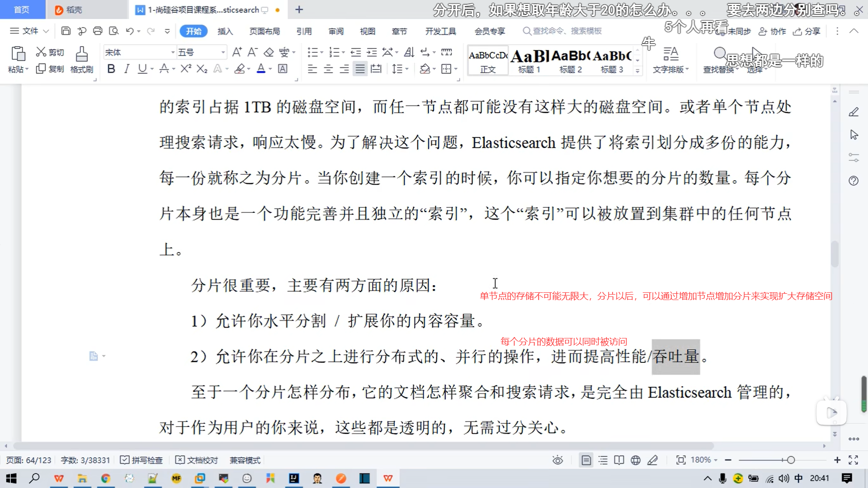Open the 插入 ribbon tab
The height and width of the screenshot is (488, 868).
point(225,31)
